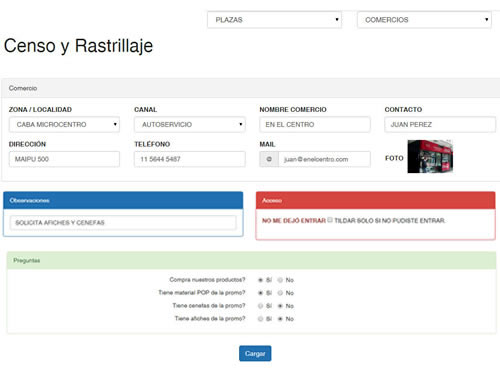Screen dimensions: 500x375
Task: Expand the Zona / Localidad select (CABA MICROCENTRO)
Action: pyautogui.click(x=64, y=124)
